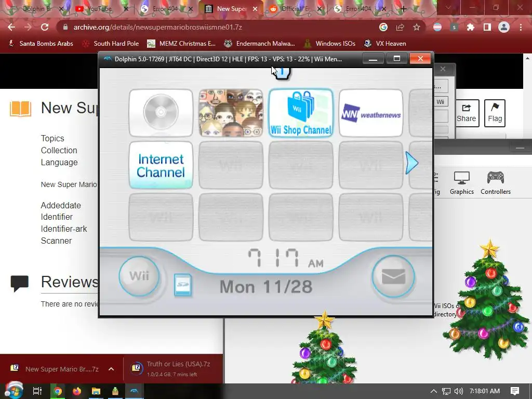Open the Wii Message Board envelope
The height and width of the screenshot is (399, 532).
point(393,276)
